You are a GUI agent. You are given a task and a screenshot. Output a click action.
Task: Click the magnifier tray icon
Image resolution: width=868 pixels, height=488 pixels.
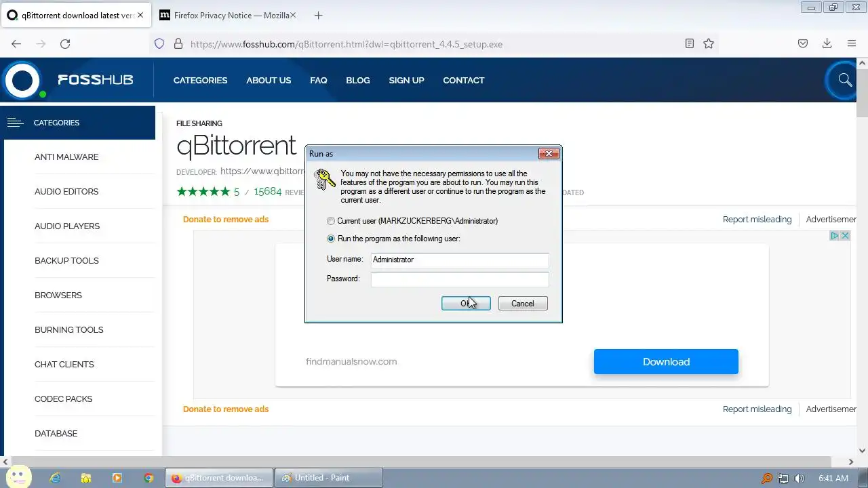click(767, 478)
